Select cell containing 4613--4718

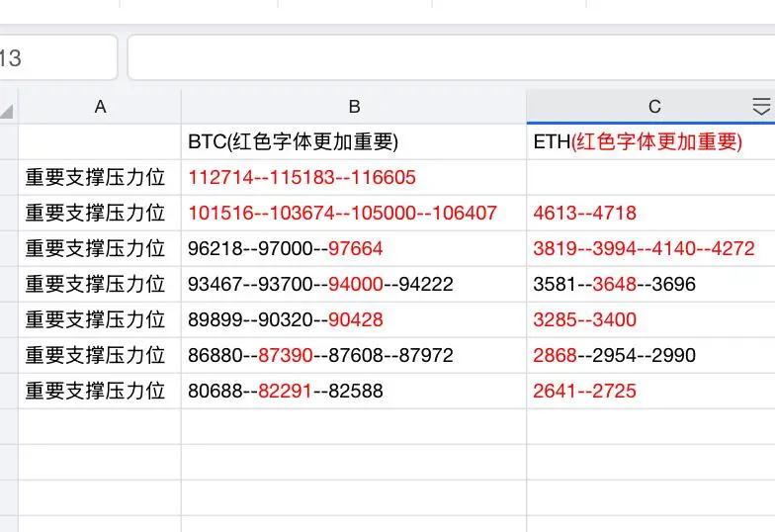tap(650, 214)
